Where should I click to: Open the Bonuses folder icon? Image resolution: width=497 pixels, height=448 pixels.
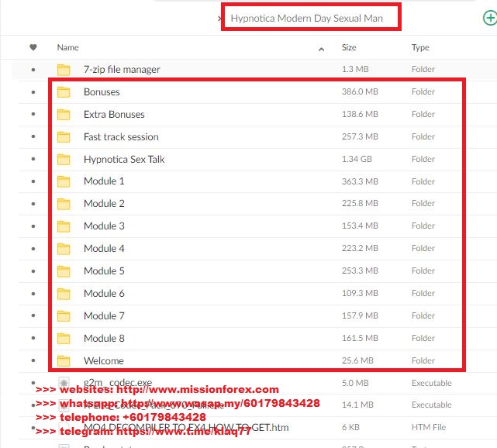pyautogui.click(x=64, y=92)
